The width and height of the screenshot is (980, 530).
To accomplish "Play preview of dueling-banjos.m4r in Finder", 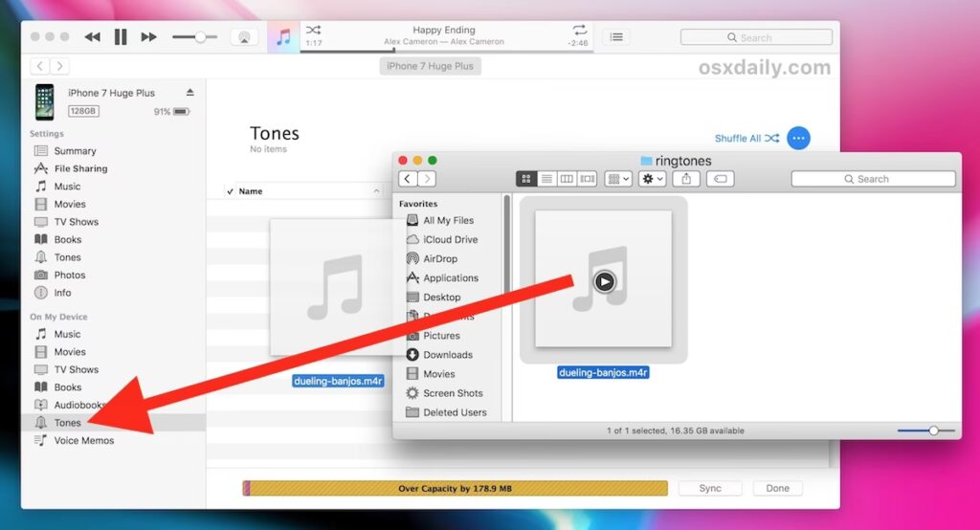I will point(604,281).
